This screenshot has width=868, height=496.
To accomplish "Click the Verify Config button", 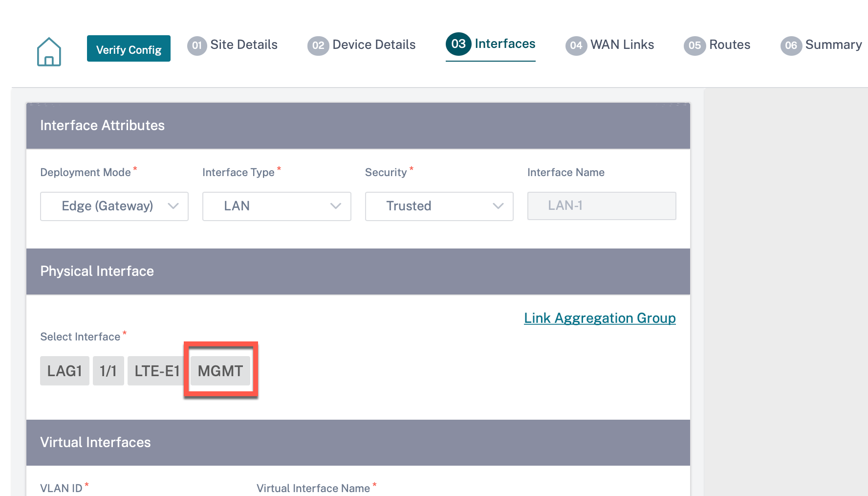I will click(129, 48).
